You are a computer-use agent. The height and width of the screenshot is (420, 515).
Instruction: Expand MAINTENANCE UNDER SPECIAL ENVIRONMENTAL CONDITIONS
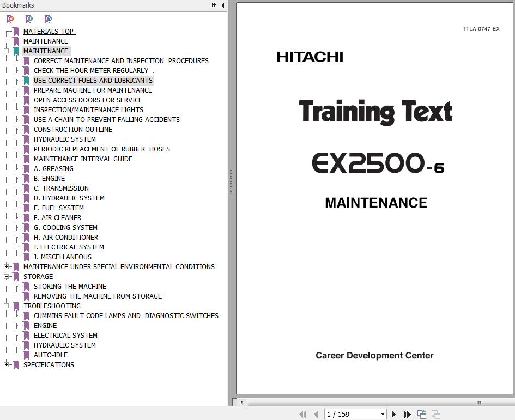(6, 266)
